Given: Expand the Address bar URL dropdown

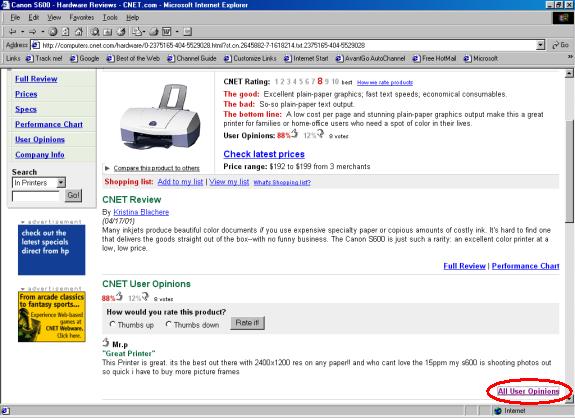Looking at the screenshot, I should coord(540,45).
